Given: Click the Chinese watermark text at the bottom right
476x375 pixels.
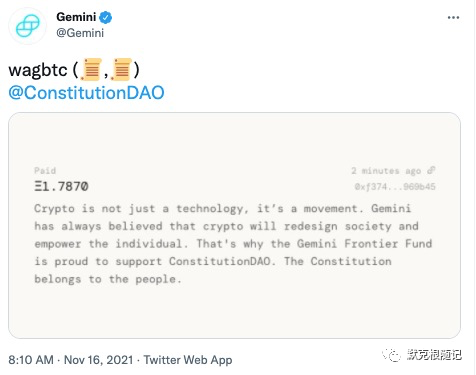Looking at the screenshot, I should 434,355.
